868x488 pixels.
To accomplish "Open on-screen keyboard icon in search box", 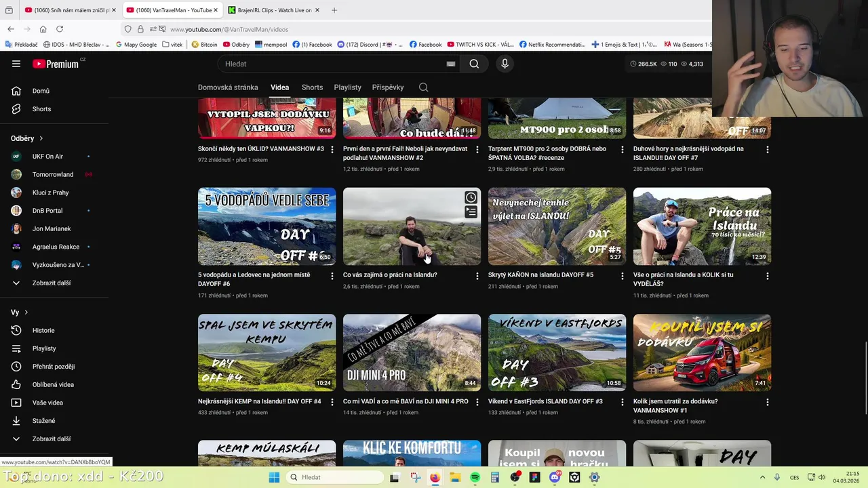I will tap(451, 64).
